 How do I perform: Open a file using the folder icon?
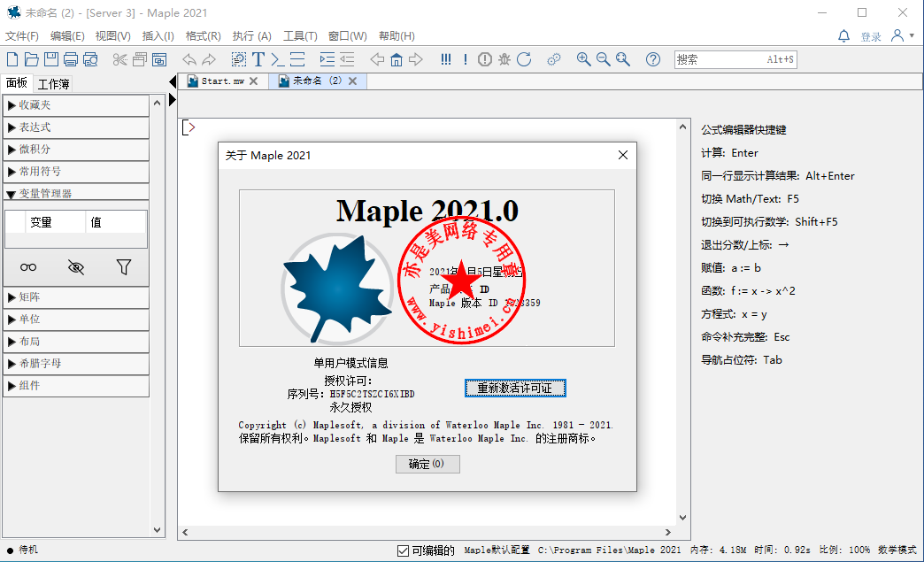click(32, 59)
